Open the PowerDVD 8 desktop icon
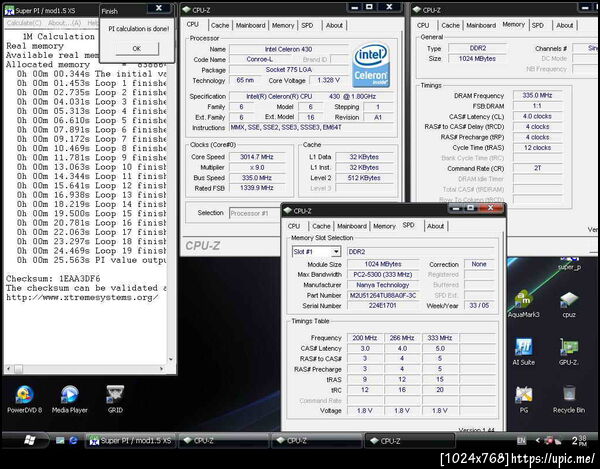This screenshot has height=469, width=600. 24,399
